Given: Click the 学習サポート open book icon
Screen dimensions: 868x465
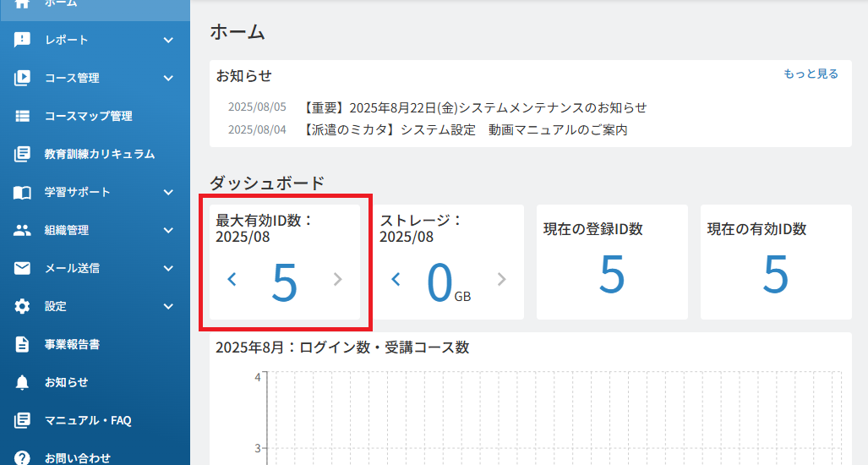Looking at the screenshot, I should pos(22,192).
